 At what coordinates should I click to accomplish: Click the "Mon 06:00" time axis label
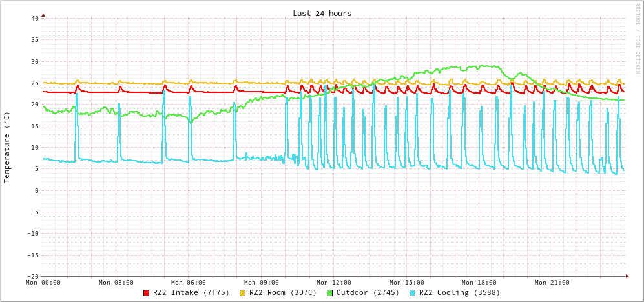tap(189, 283)
